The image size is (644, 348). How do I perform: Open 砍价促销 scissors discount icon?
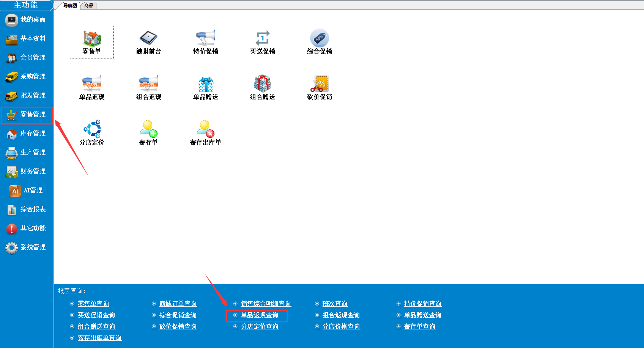coord(320,88)
